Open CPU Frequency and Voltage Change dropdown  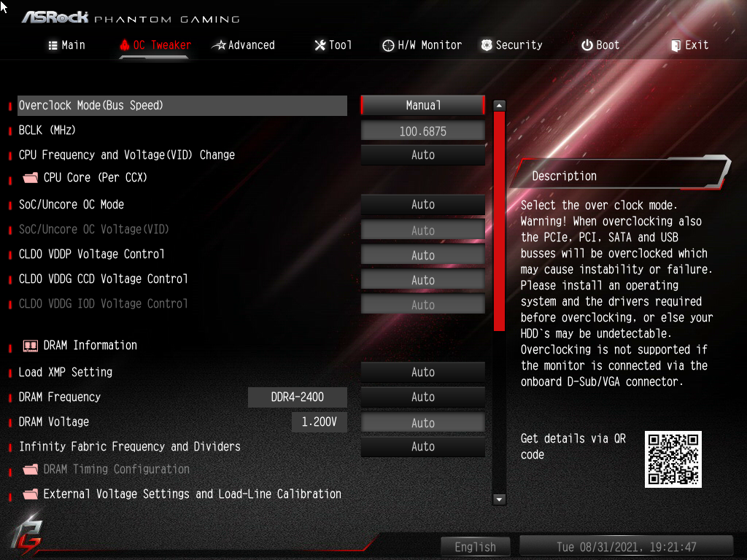point(423,155)
